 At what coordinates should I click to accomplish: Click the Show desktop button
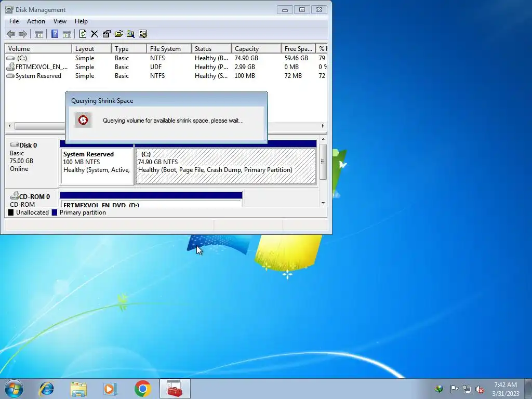(x=528, y=389)
